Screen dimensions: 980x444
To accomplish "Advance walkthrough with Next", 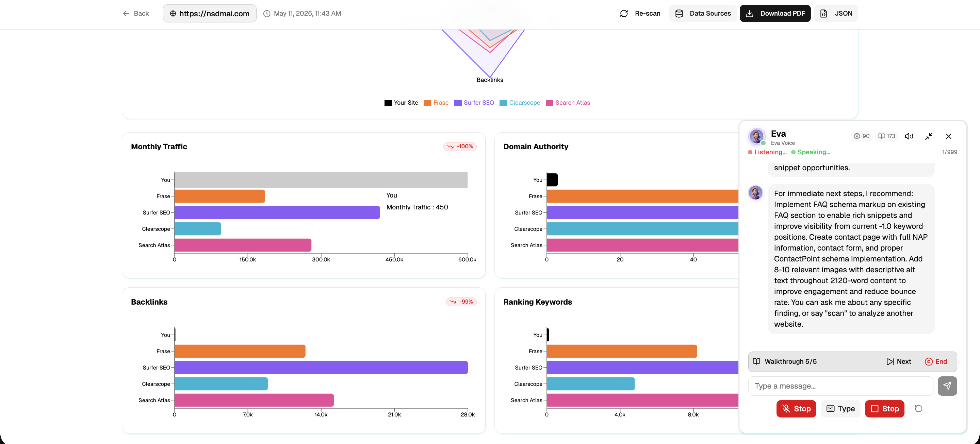I will (x=899, y=361).
